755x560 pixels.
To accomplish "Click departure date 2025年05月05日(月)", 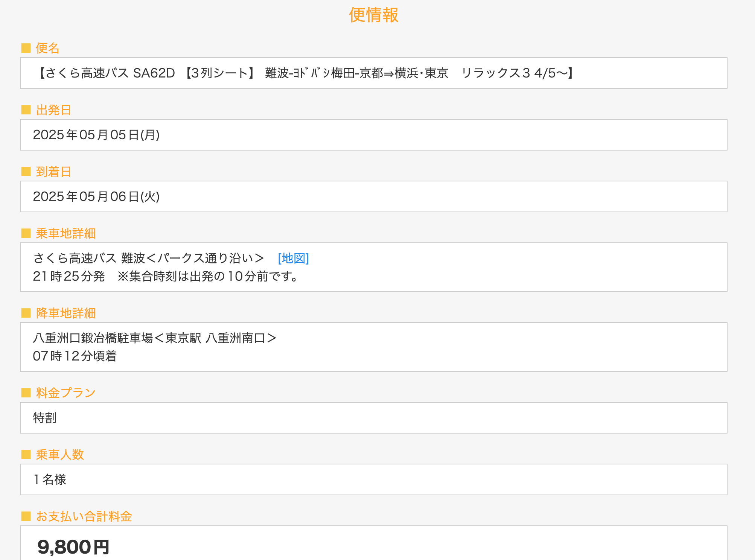I will point(96,135).
